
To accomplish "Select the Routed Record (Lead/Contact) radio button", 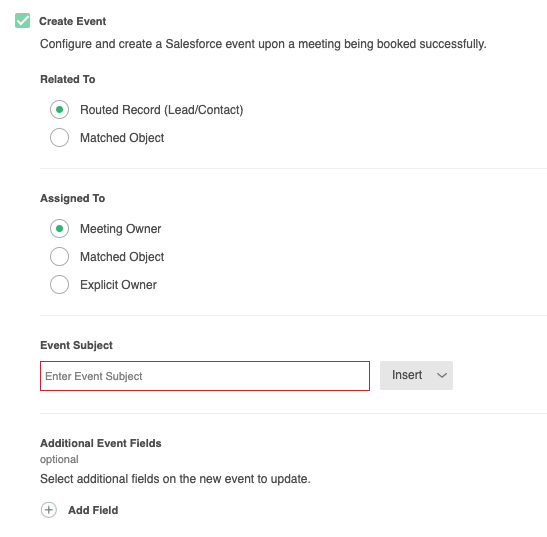I will tap(59, 110).
